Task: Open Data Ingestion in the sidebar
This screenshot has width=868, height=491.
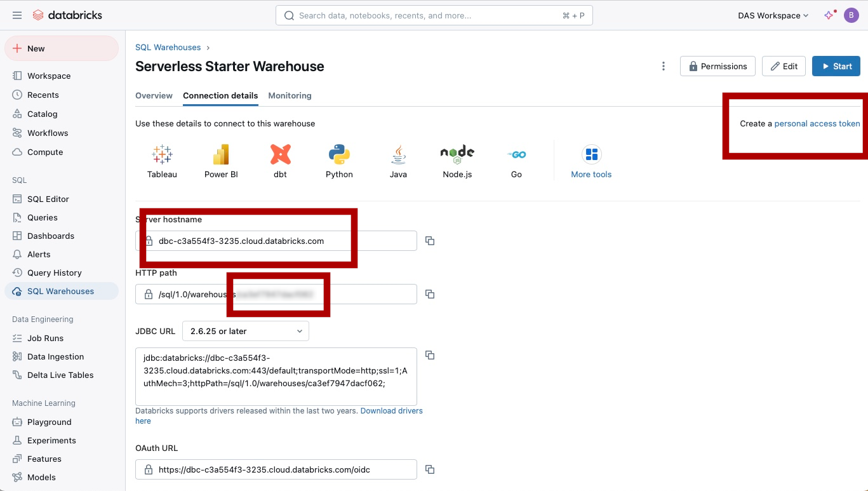Action: (61, 356)
